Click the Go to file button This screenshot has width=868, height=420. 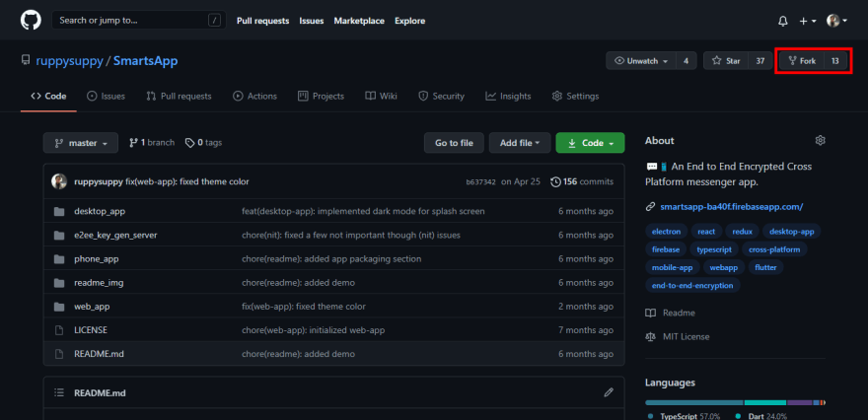(454, 143)
